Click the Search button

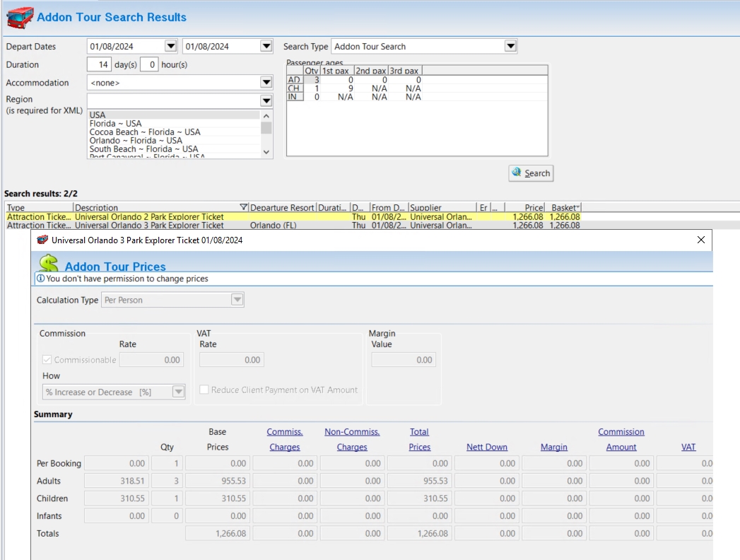[x=531, y=173]
